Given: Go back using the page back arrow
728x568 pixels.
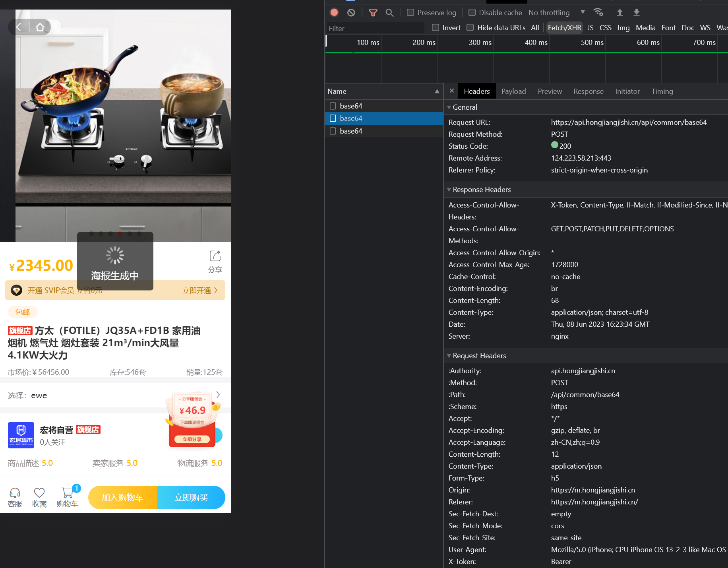Looking at the screenshot, I should click(x=19, y=27).
